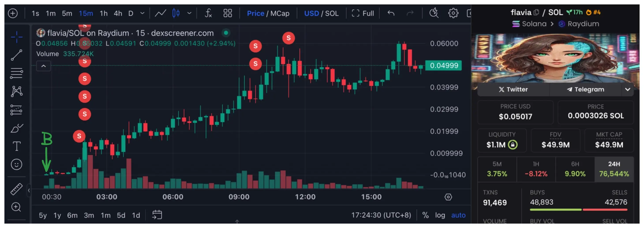Click the undo arrow
Screen dimensions: 644x228
(391, 13)
